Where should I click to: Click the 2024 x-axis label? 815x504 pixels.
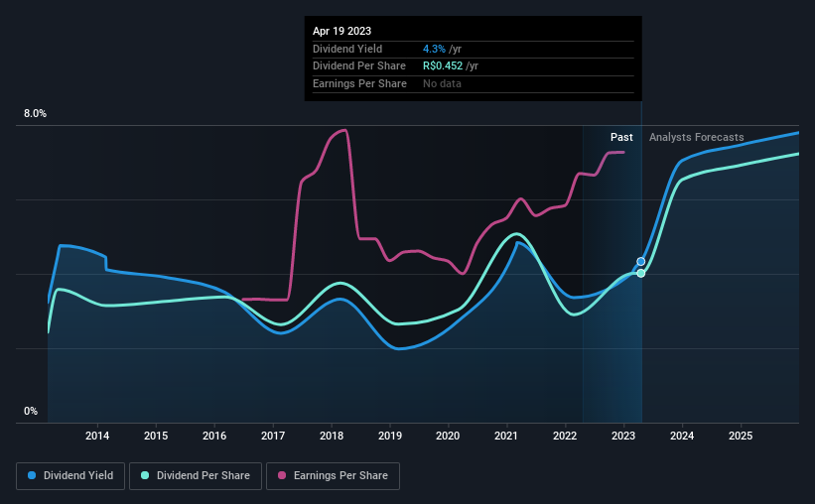[682, 436]
